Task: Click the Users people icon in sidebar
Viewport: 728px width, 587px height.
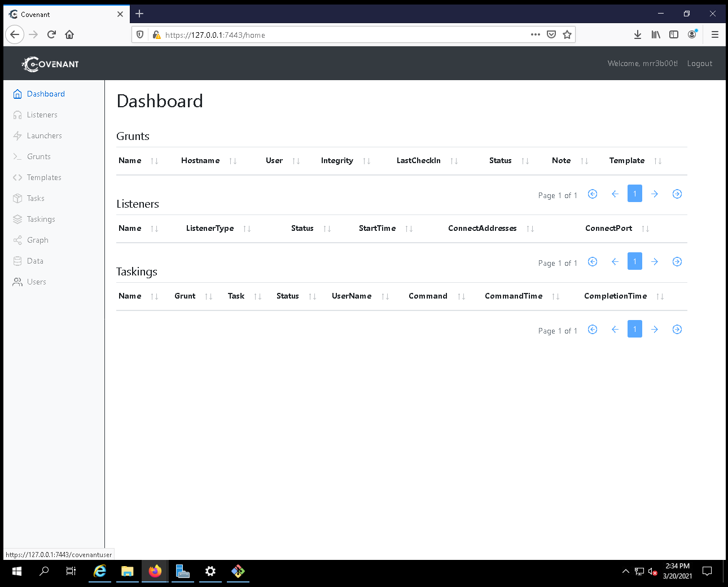Action: point(17,282)
